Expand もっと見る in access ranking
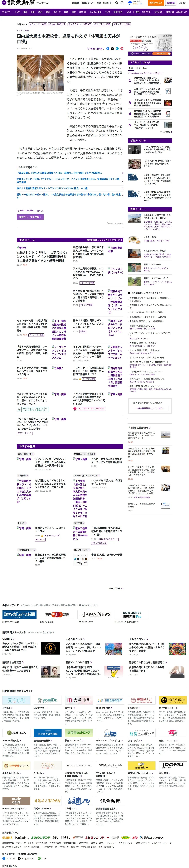 [166, 132]
